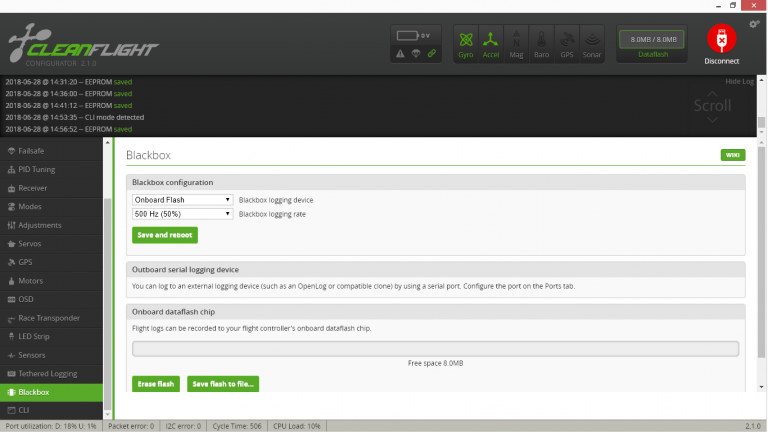Click the Save and reboot button
The image size is (768, 432).
coord(165,235)
